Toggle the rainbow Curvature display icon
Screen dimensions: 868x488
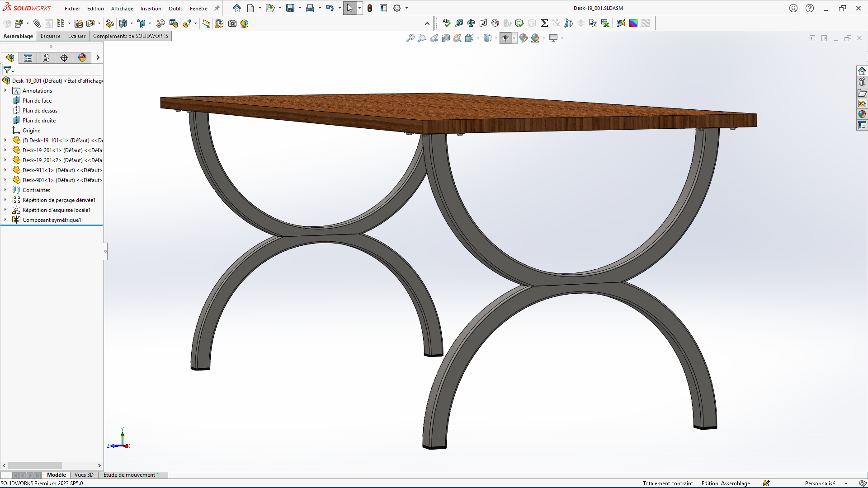633,23
